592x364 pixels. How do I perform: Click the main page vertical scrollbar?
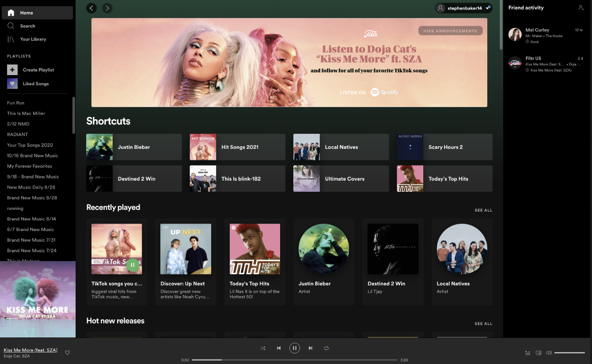tap(501, 24)
